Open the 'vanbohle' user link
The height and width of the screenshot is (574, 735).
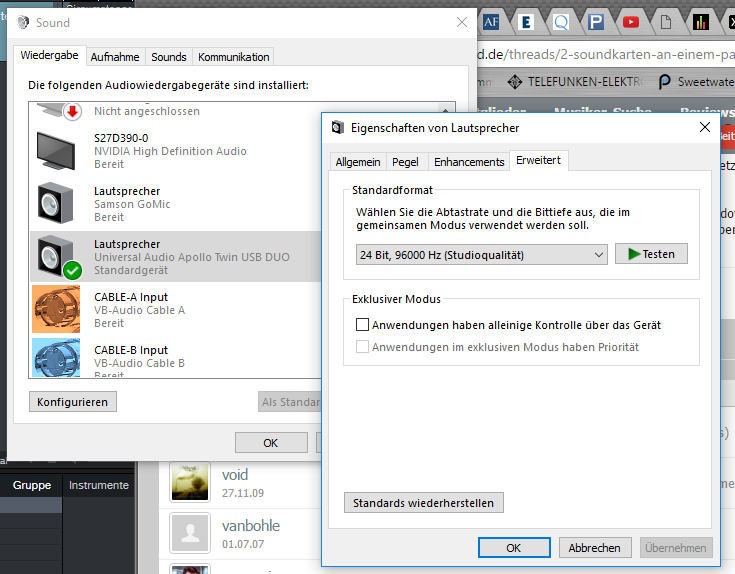[251, 526]
